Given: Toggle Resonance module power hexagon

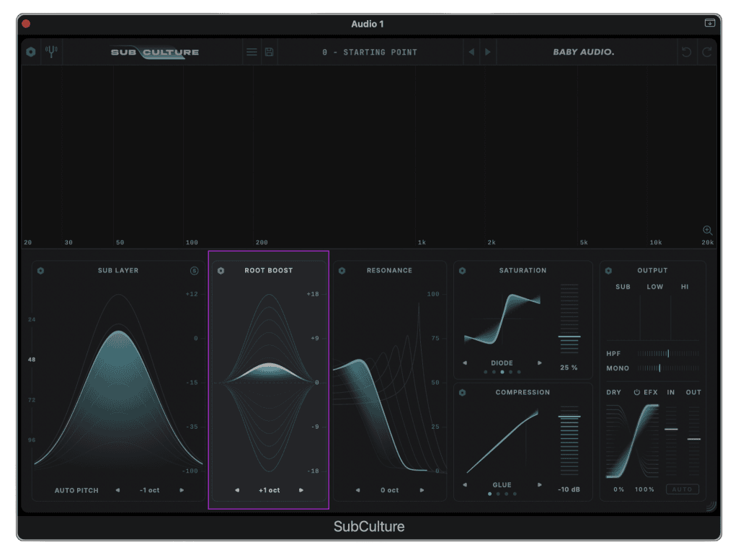Looking at the screenshot, I should [x=342, y=270].
